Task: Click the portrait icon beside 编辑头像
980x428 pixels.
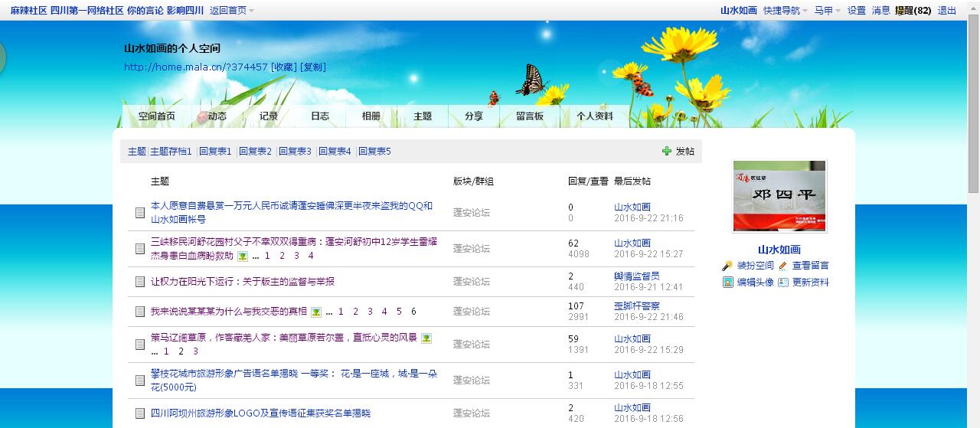Action: (x=727, y=283)
